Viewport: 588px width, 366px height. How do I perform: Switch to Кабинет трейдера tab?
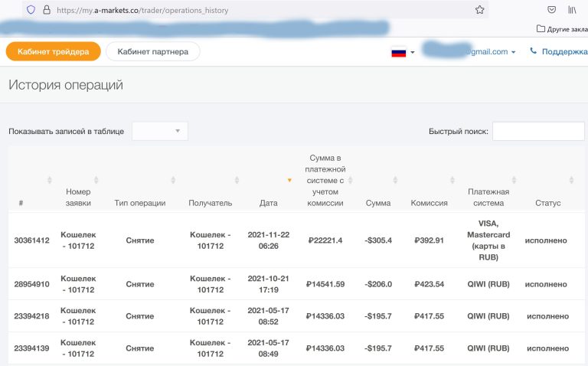pyautogui.click(x=53, y=51)
